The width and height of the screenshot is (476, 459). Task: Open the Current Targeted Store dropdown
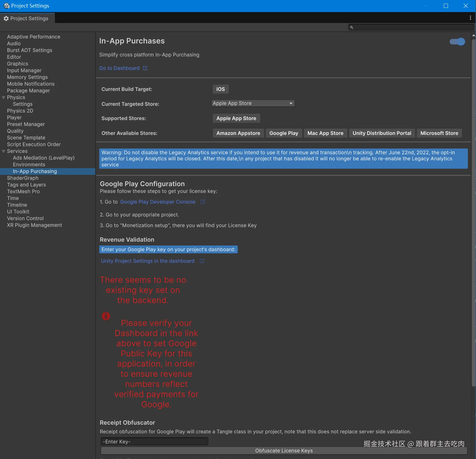(253, 103)
